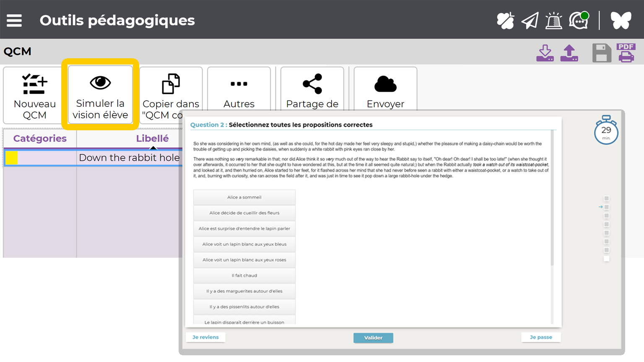Click the Je reviens button
The image size is (644, 362).
click(x=205, y=337)
